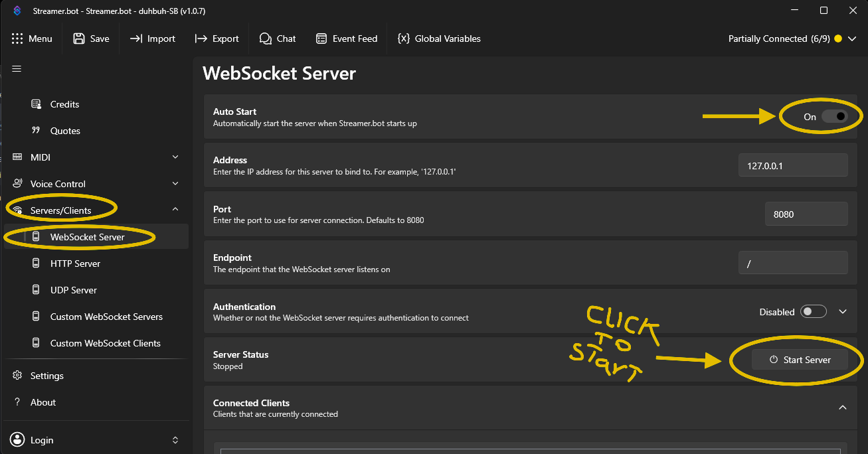Screen dimensions: 868x454
Task: Click the About question mark icon
Action: pos(17,402)
